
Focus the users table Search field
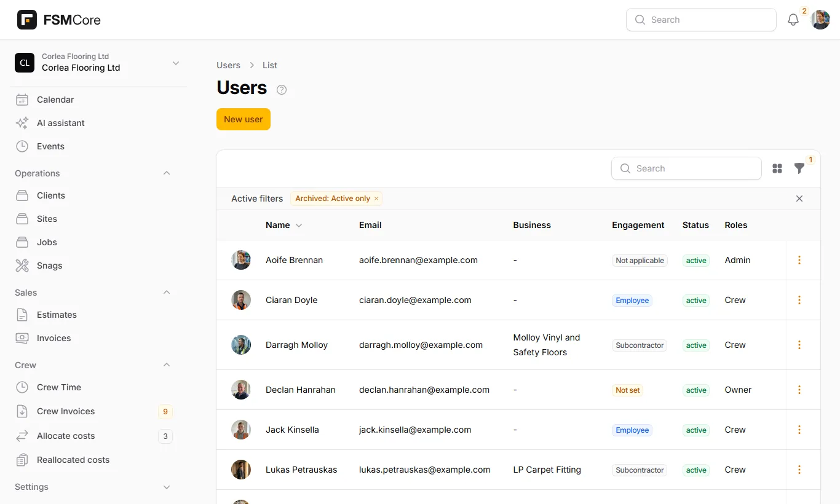pyautogui.click(x=686, y=168)
